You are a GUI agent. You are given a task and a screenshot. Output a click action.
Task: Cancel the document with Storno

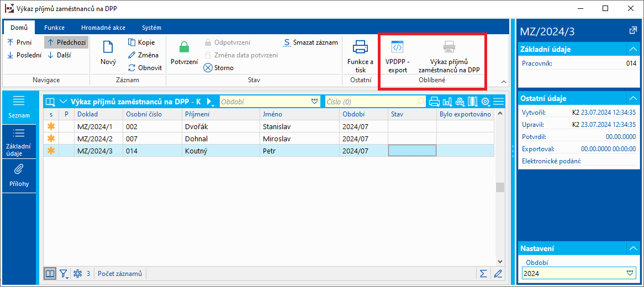pos(219,68)
